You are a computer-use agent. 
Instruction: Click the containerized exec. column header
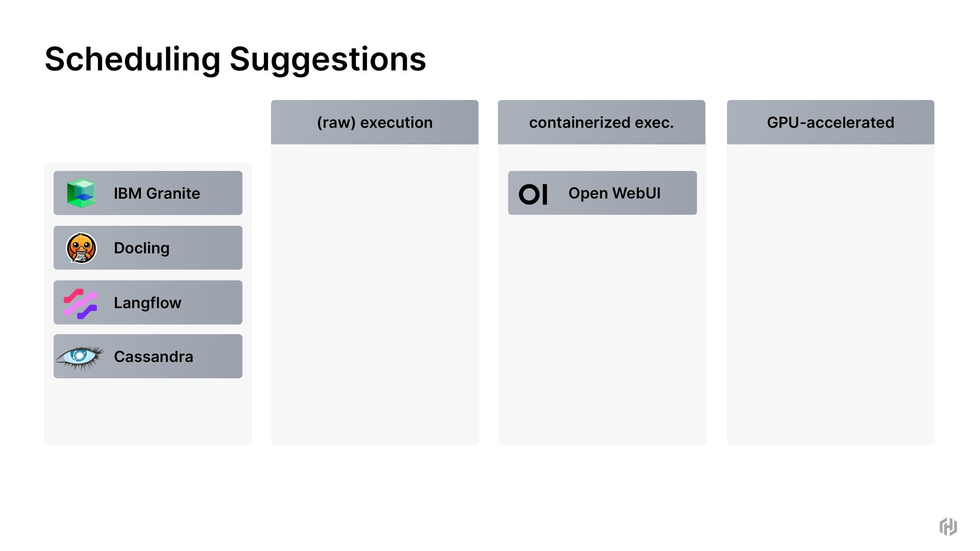coord(601,122)
